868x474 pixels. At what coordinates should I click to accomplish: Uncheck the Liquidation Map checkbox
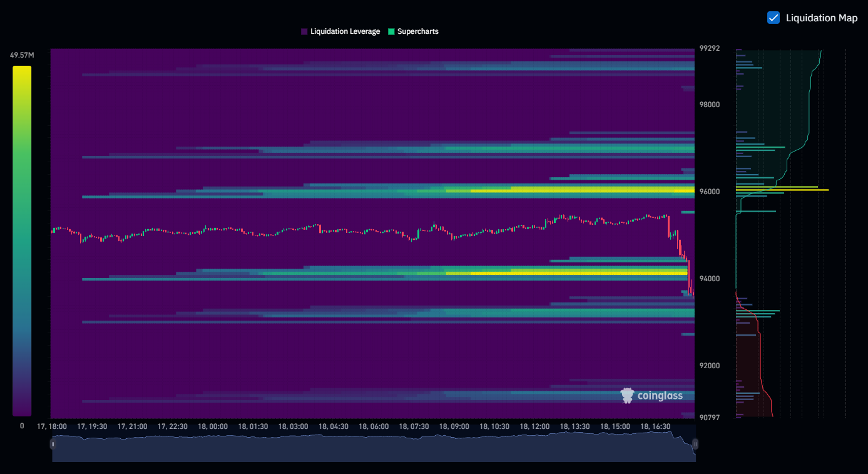click(774, 18)
